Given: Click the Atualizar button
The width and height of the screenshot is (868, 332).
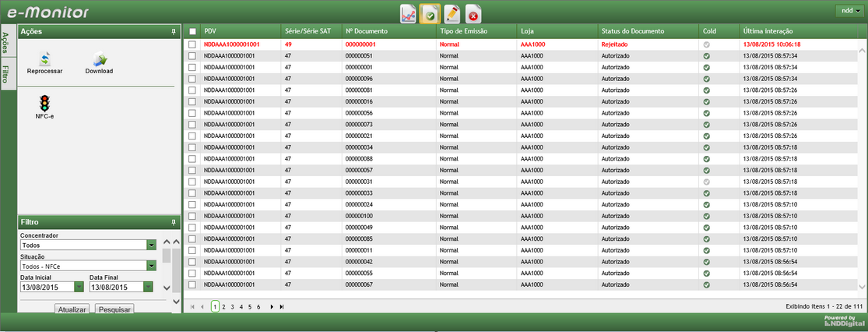Looking at the screenshot, I should point(72,309).
